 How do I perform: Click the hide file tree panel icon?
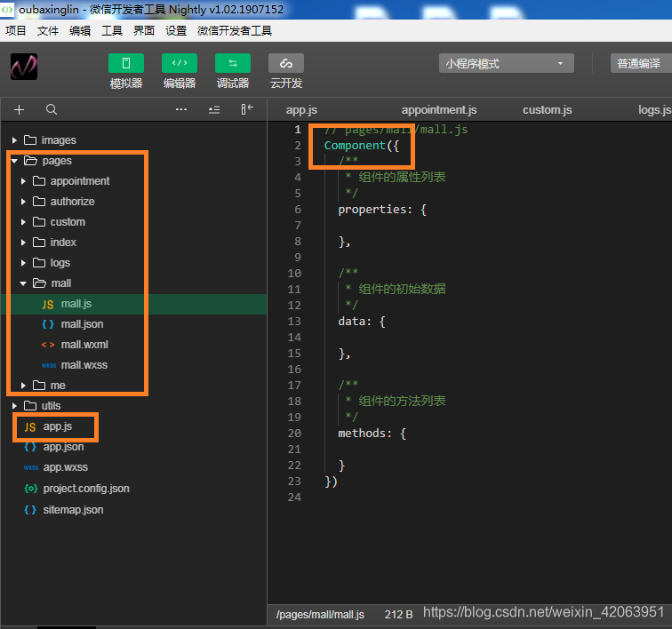(247, 109)
